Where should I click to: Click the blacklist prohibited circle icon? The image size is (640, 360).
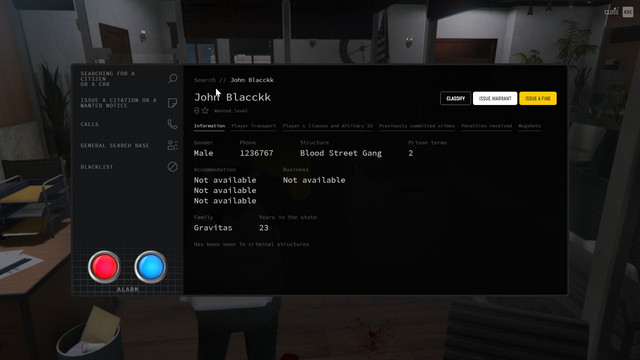(173, 167)
